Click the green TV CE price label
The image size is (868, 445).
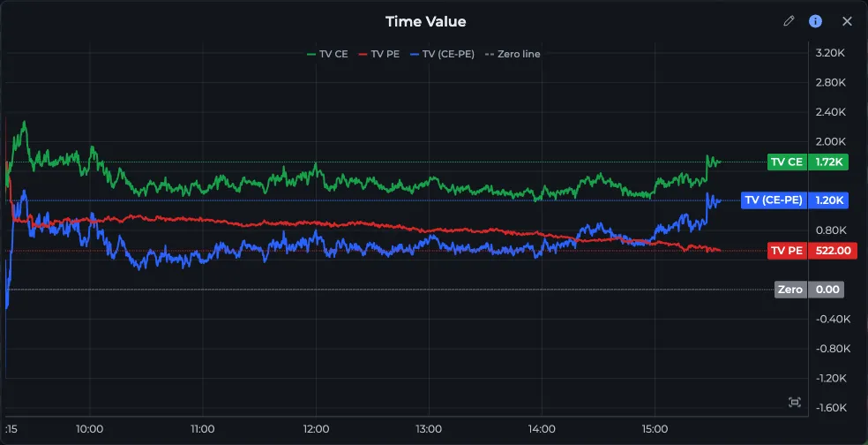point(787,162)
